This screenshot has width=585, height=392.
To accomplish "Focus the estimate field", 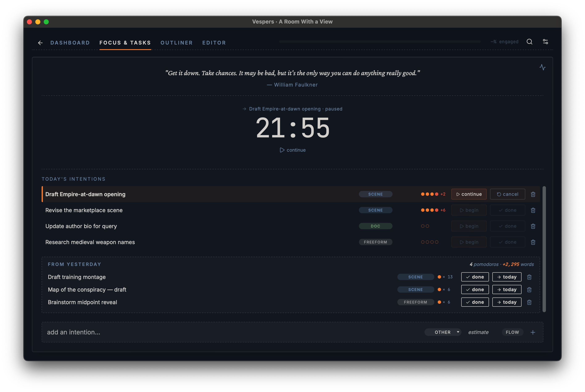I will [x=478, y=332].
